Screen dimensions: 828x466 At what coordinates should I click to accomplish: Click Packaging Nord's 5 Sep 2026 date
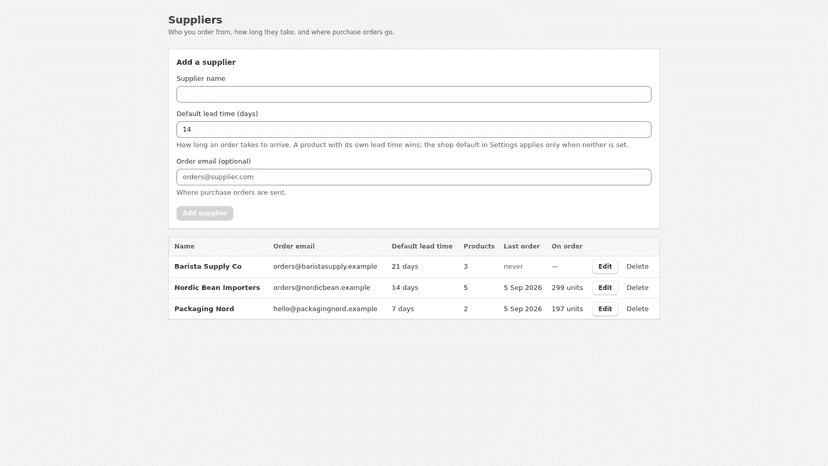(523, 309)
